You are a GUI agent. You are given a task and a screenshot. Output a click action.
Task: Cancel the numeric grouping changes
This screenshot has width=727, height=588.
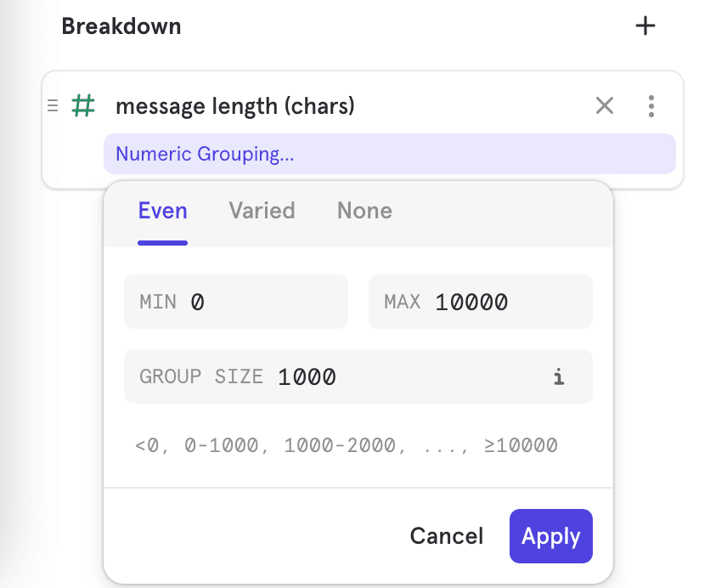pos(446,536)
